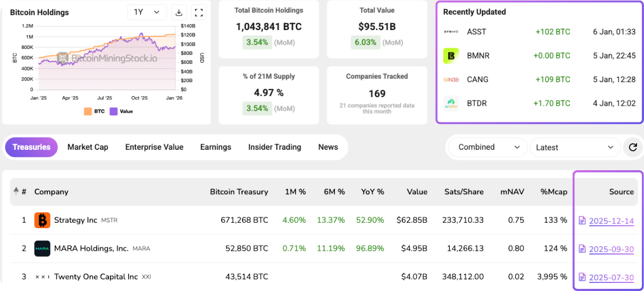Click the BMNR green logo icon
Image resolution: width=644 pixels, height=291 pixels.
pyautogui.click(x=451, y=56)
